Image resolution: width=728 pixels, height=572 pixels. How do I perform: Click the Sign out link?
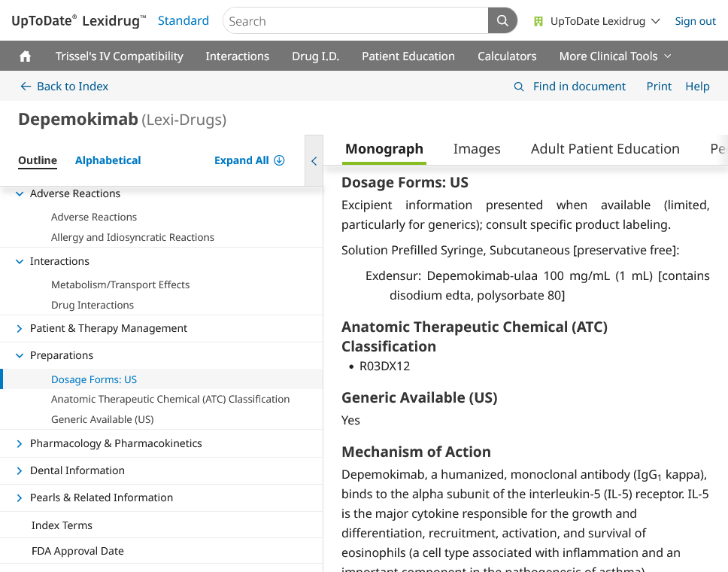click(695, 20)
